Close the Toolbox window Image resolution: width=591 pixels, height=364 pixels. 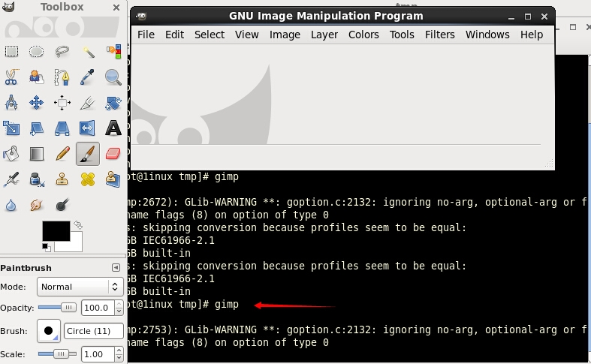116,8
